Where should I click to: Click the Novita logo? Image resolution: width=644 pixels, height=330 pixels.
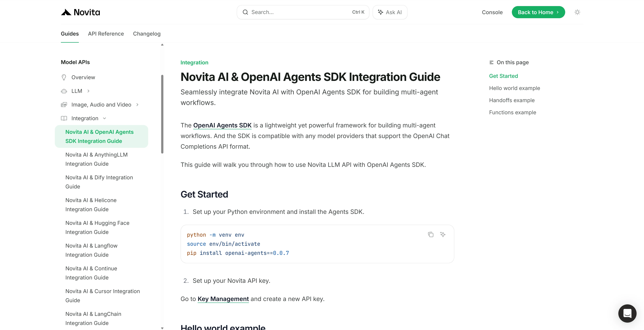click(80, 12)
